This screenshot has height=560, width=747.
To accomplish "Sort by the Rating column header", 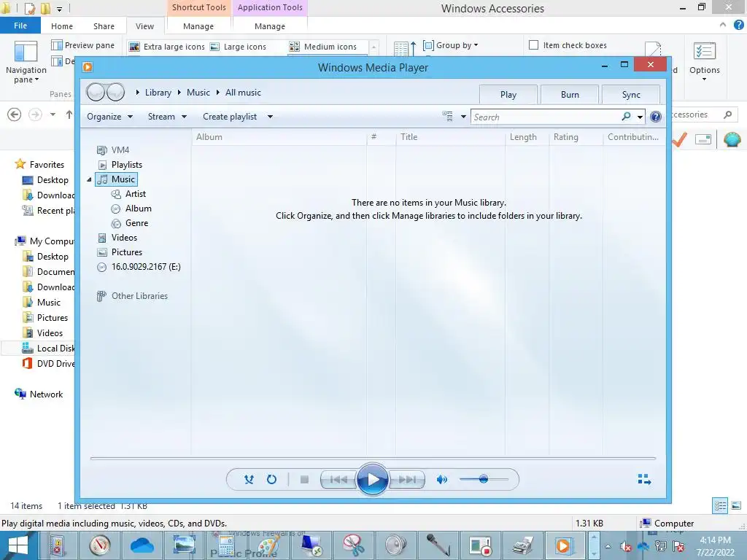I will pyautogui.click(x=576, y=137).
